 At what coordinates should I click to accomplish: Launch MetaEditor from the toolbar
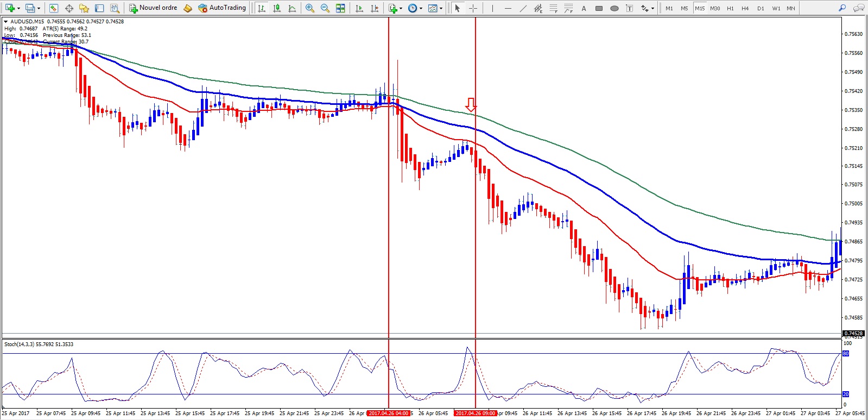188,8
